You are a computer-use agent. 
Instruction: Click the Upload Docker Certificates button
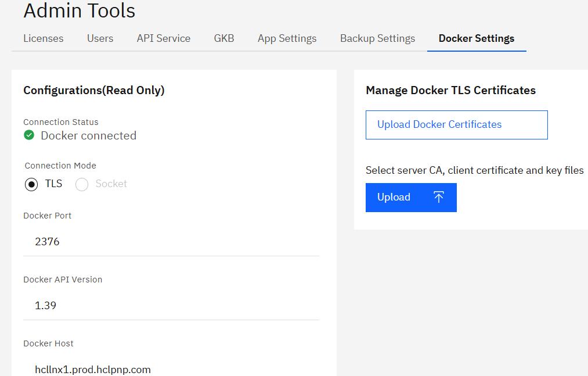coord(456,125)
